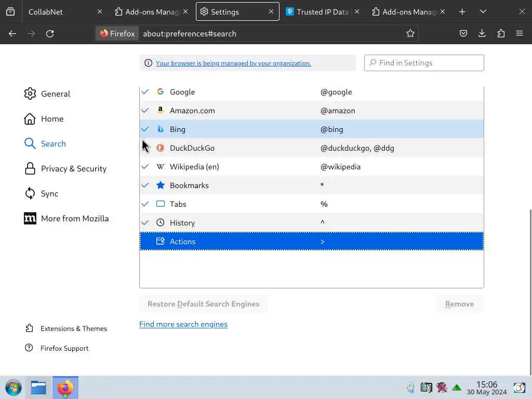Focus the Find in Settings field
The image size is (532, 399).
click(x=424, y=63)
